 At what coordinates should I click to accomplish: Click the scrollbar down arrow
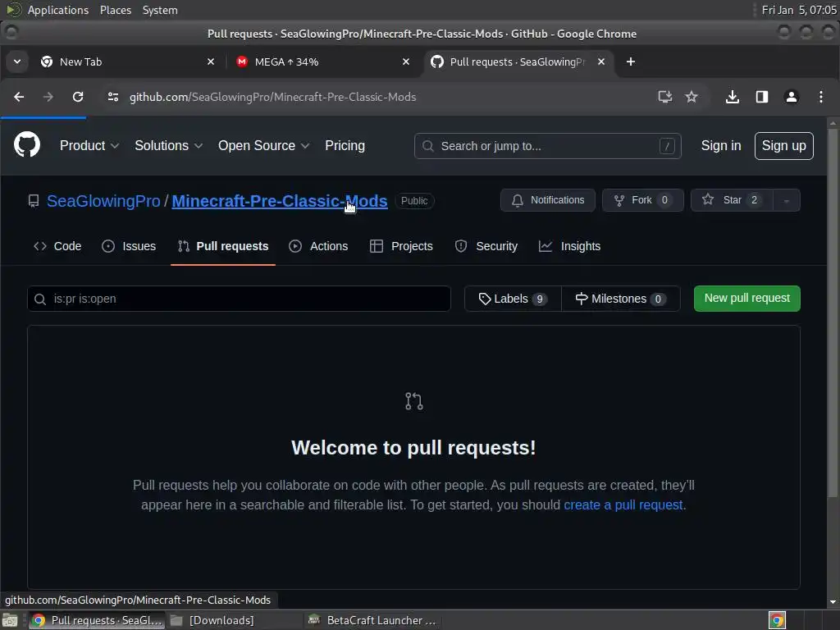coord(833,603)
